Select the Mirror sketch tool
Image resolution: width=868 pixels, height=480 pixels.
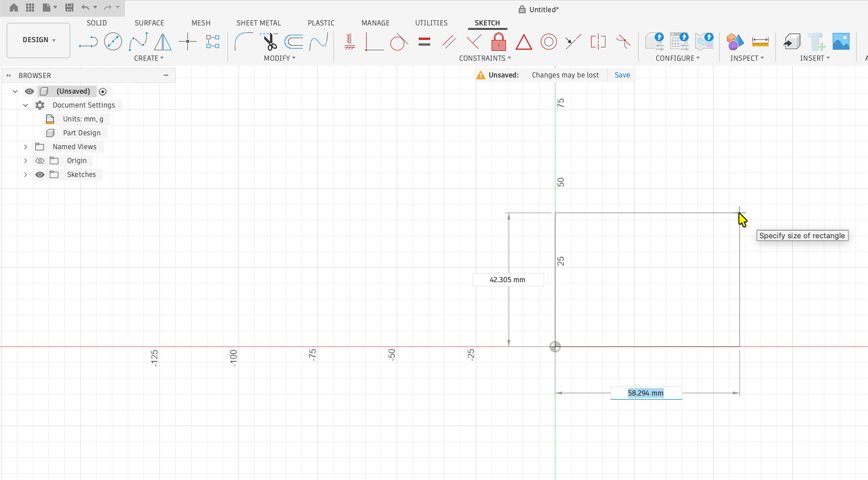pos(163,42)
